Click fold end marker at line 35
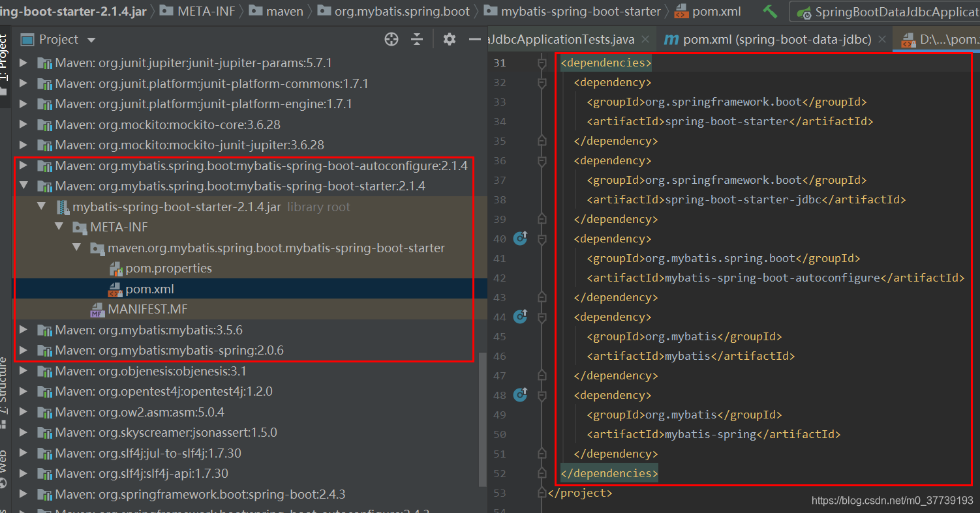The height and width of the screenshot is (513, 980). pyautogui.click(x=542, y=141)
